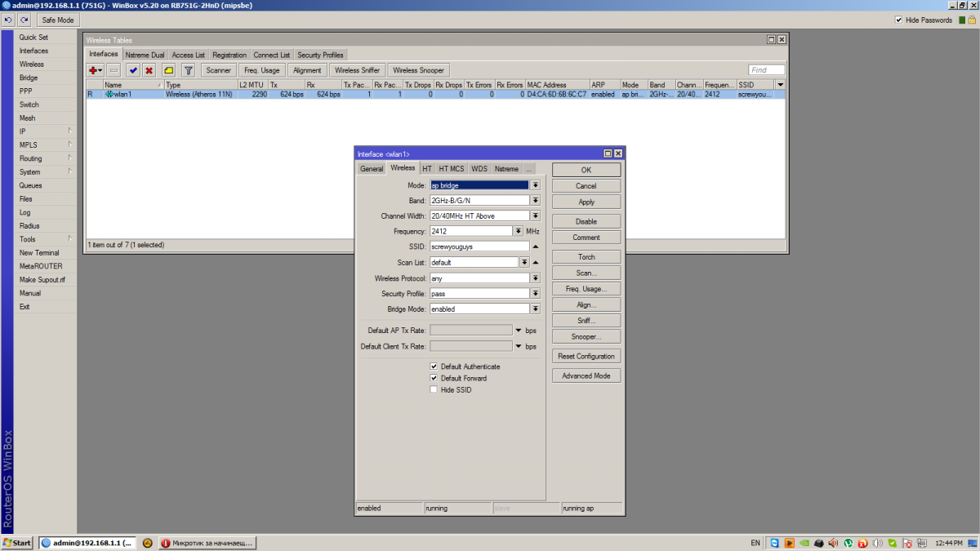Click the red X Disable icon
Viewport: 980px width, 551px height.
[149, 70]
